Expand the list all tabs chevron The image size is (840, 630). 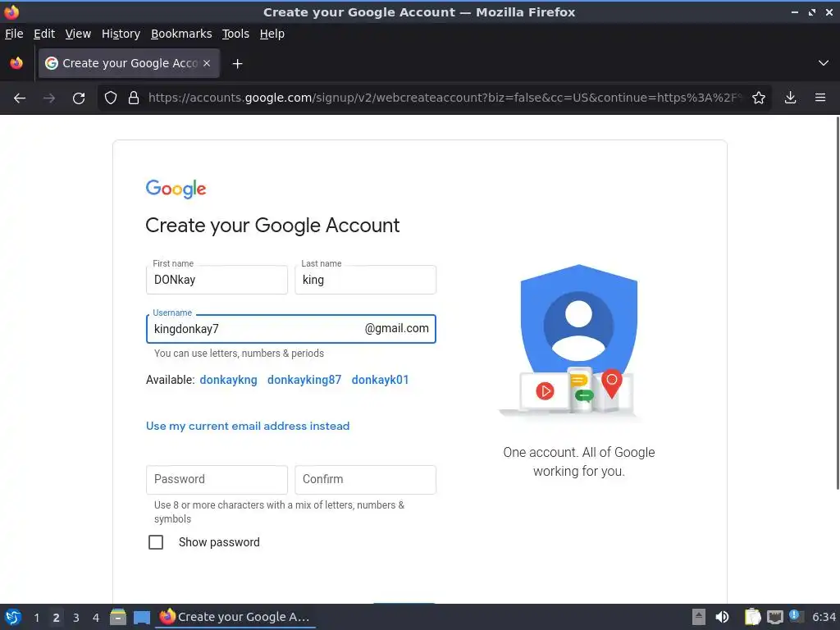[x=824, y=63]
